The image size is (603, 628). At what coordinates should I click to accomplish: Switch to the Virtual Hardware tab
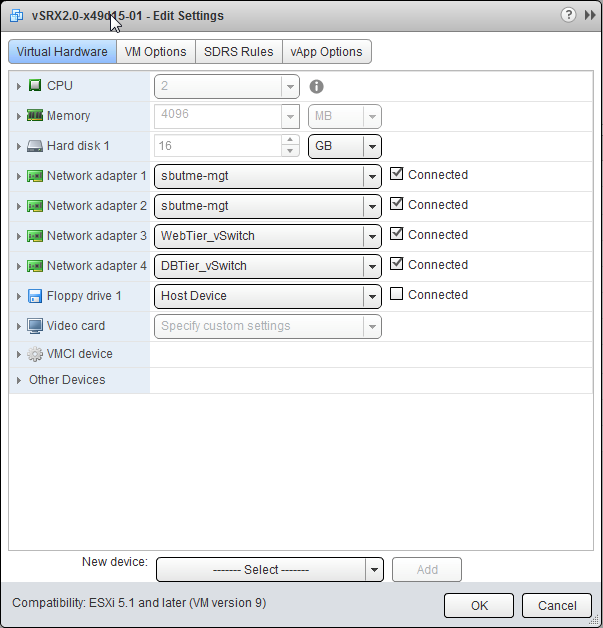pyautogui.click(x=62, y=52)
